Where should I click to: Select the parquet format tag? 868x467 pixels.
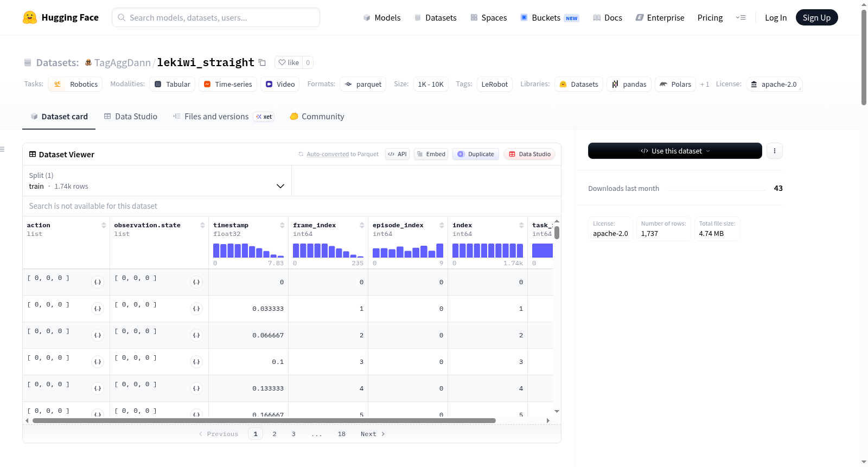363,84
